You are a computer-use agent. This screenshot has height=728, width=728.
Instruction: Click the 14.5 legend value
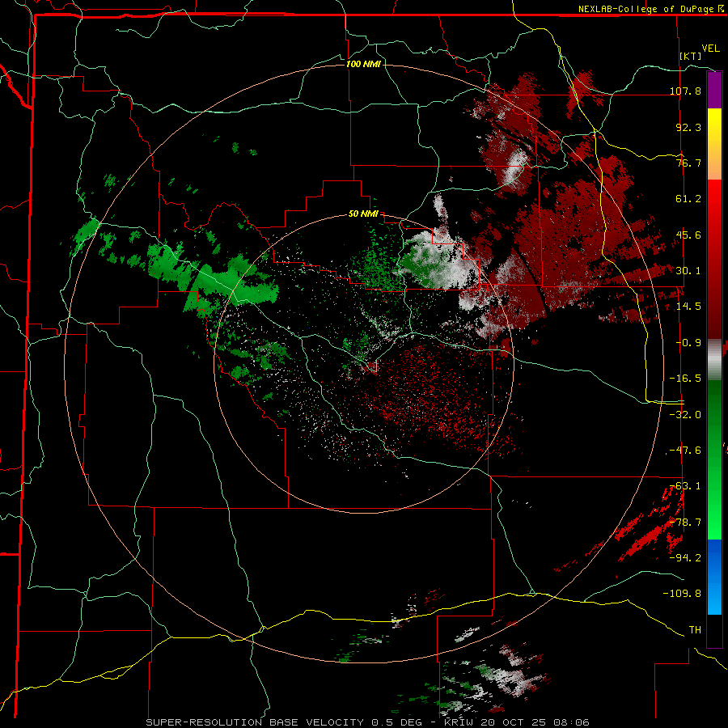click(x=688, y=307)
